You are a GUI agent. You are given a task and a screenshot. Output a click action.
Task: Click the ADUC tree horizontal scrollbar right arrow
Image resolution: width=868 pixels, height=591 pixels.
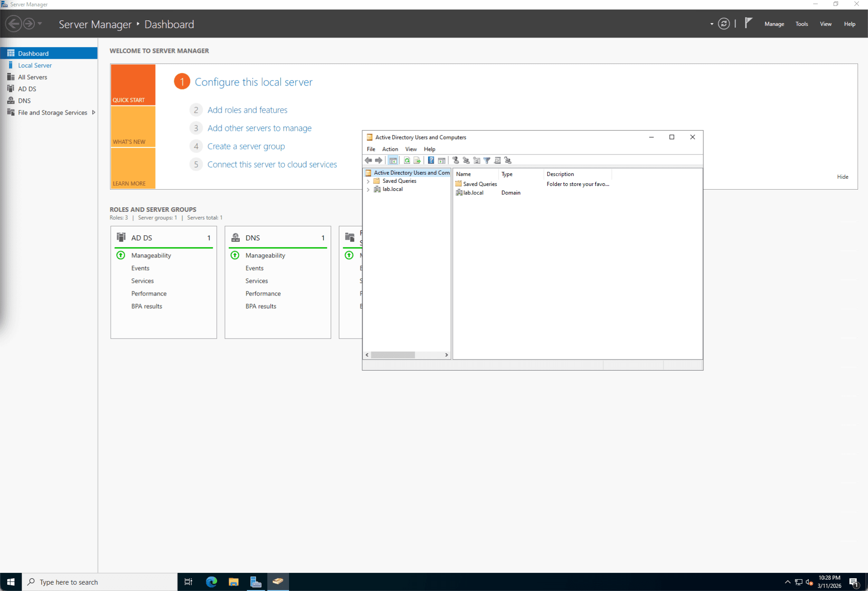[x=446, y=355]
